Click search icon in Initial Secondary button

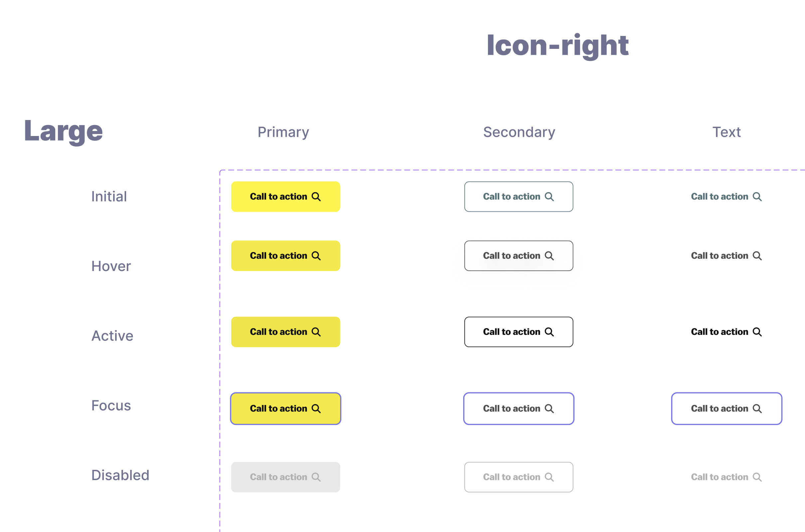549,197
